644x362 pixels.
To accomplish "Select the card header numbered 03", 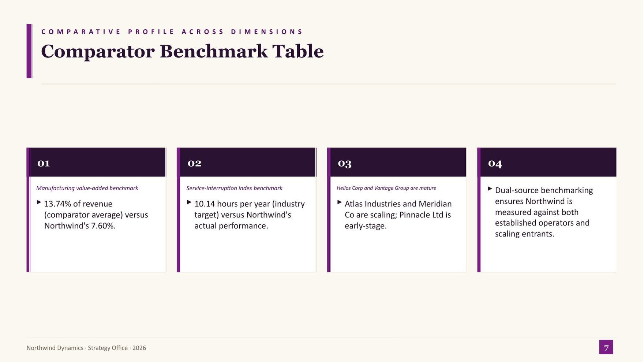I will click(397, 163).
